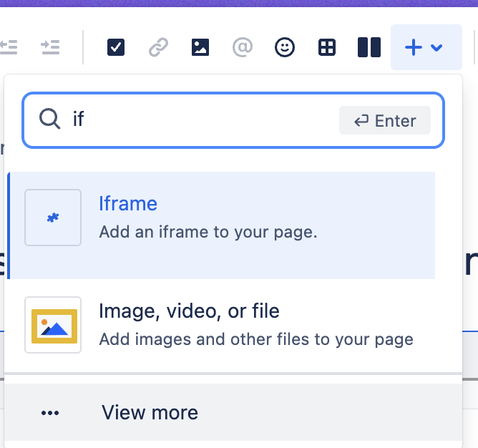This screenshot has height=448, width=478.
Task: Open the emoji picker
Action: [x=285, y=47]
